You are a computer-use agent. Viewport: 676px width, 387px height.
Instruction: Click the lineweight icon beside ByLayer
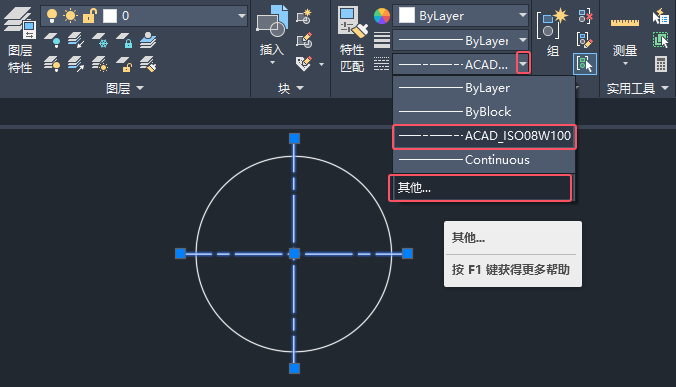click(x=382, y=40)
